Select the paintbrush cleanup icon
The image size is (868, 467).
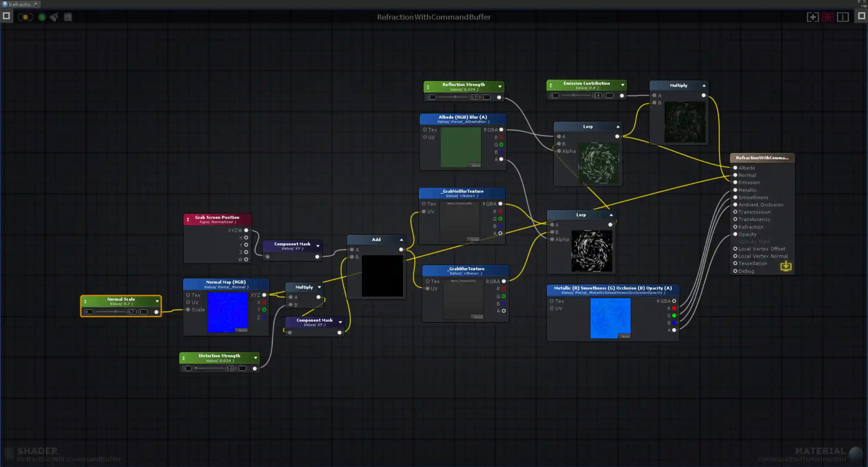(x=54, y=17)
